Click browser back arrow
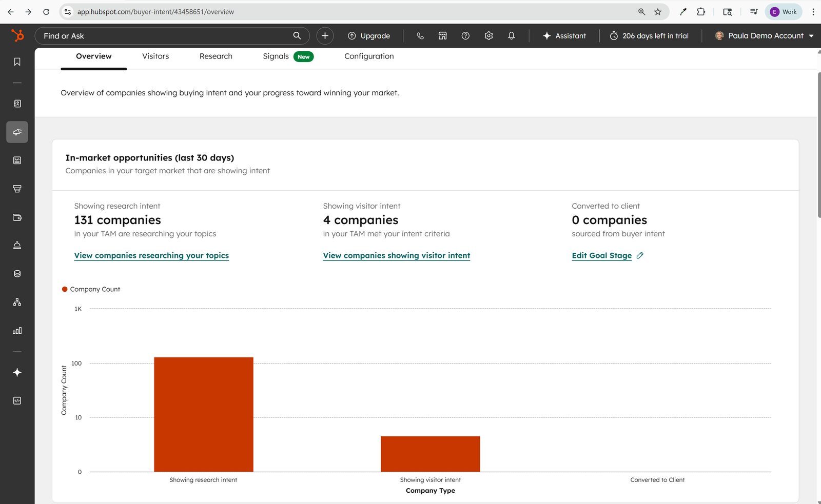Screen dimensions: 821x504 [11, 11]
